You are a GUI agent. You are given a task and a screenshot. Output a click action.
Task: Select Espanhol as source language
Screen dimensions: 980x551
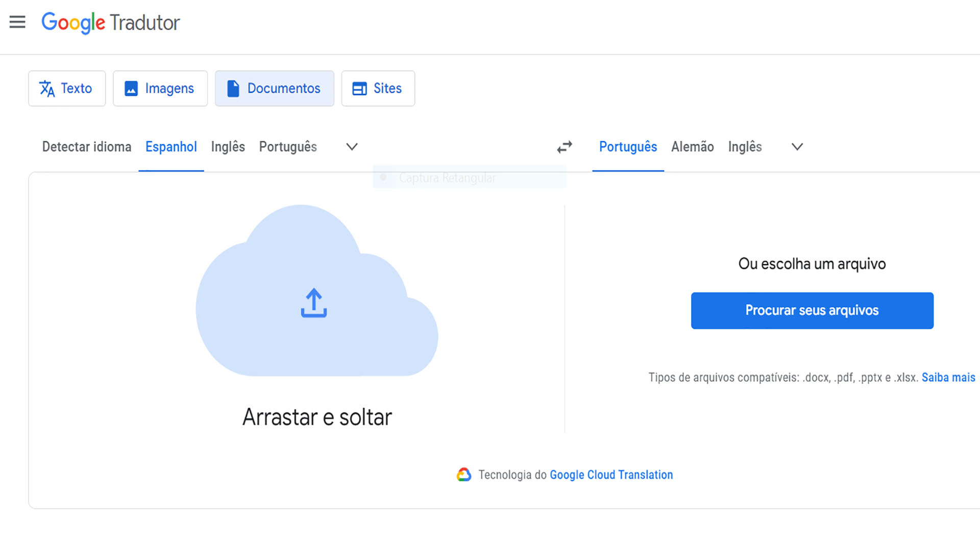pos(171,147)
